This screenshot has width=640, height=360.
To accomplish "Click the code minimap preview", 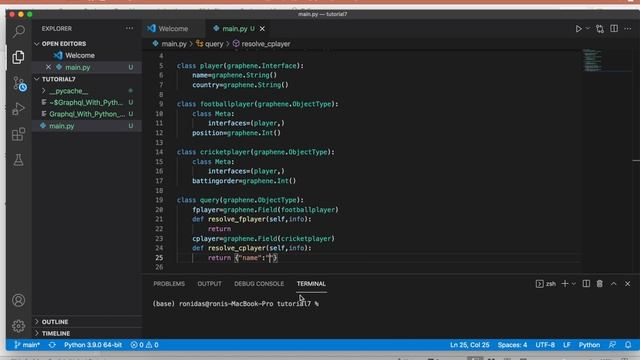I will point(592,60).
